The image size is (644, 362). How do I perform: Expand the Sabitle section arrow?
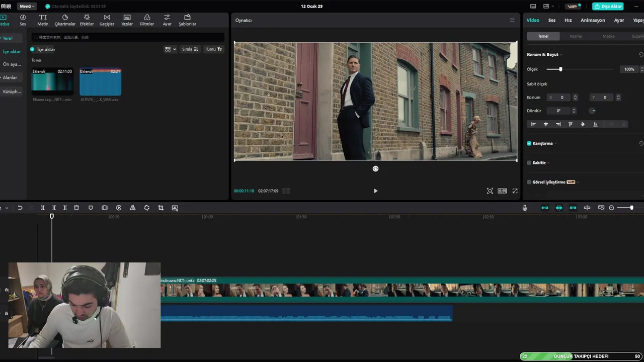click(x=548, y=163)
